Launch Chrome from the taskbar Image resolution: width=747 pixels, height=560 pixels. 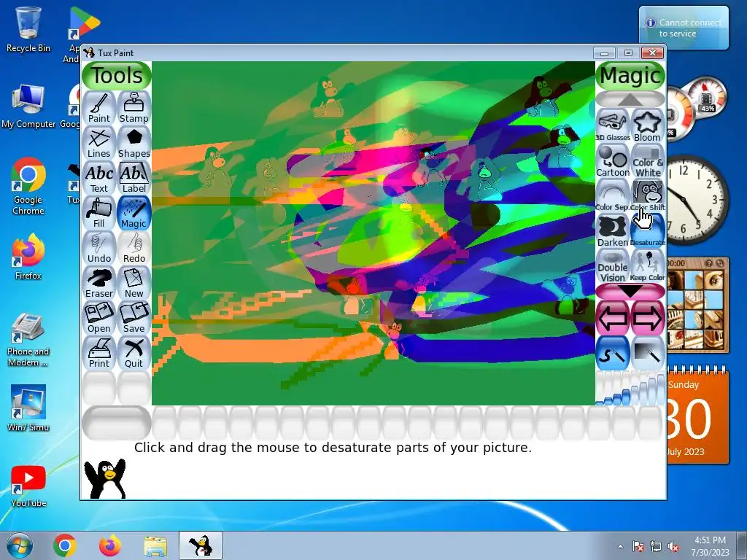click(65, 545)
